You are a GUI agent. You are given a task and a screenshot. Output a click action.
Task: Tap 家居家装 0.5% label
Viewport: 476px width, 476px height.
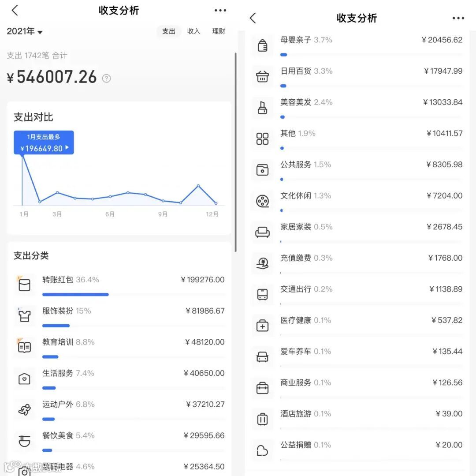306,227
